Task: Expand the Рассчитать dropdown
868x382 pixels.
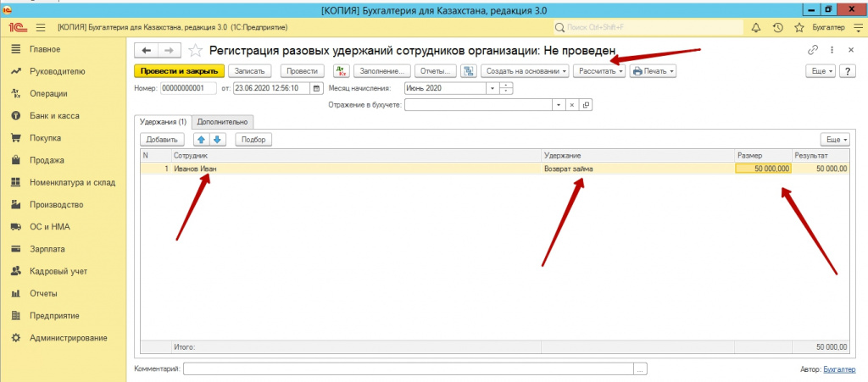Action: 599,71
